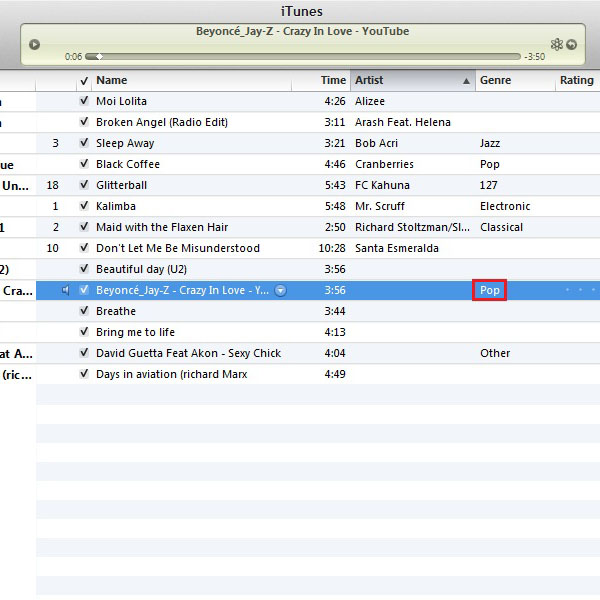Click the artist Alizee
This screenshot has width=600, height=600.
coord(370,101)
